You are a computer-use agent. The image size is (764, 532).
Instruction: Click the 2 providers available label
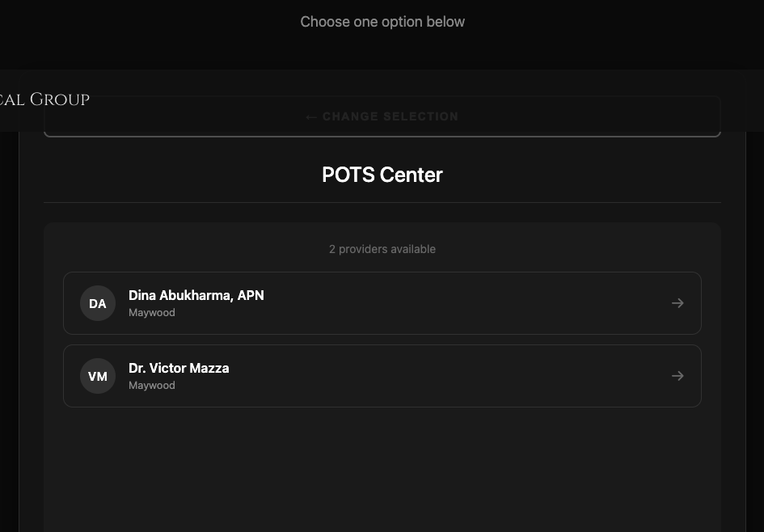[382, 249]
